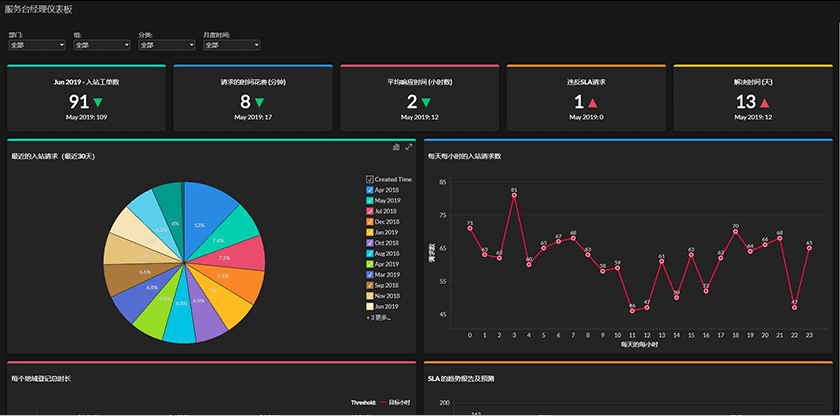Open the 月度时间 filter dropdown
The image size is (840, 417).
(x=231, y=46)
